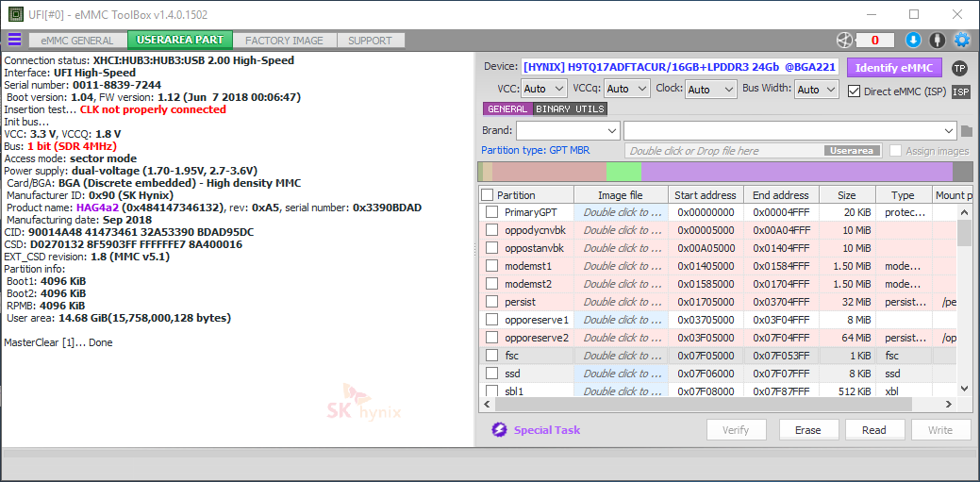Check the modemst1 partition checkbox
Screen dimensions: 980x482
(x=491, y=266)
